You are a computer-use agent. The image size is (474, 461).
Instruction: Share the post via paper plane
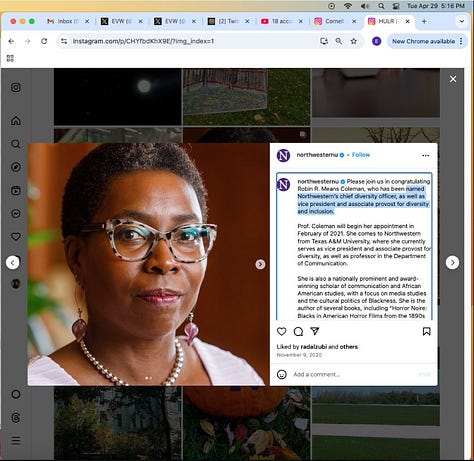coord(315,331)
